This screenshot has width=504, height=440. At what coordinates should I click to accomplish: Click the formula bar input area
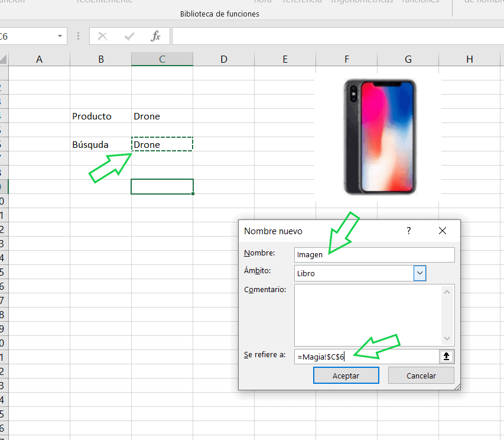[x=338, y=36]
